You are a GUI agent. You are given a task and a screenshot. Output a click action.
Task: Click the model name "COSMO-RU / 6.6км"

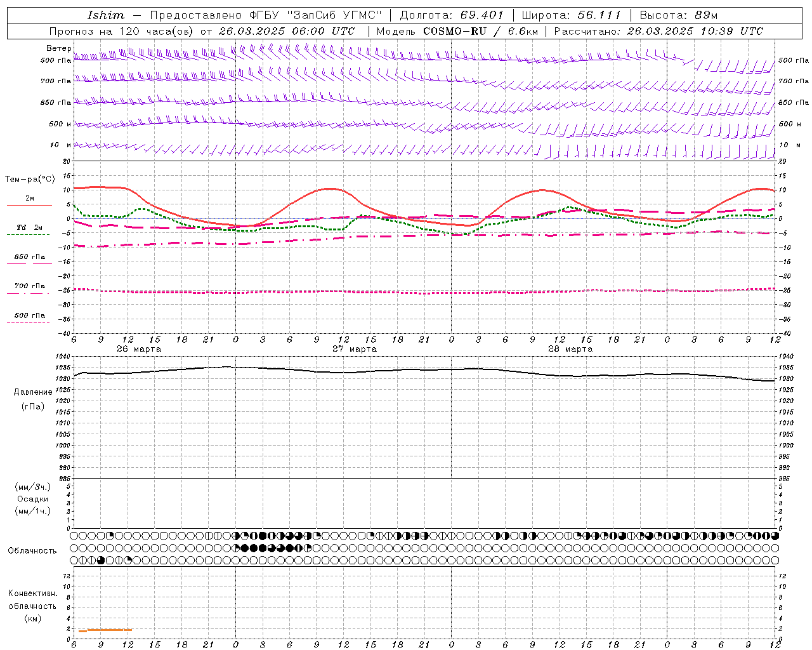click(x=480, y=31)
